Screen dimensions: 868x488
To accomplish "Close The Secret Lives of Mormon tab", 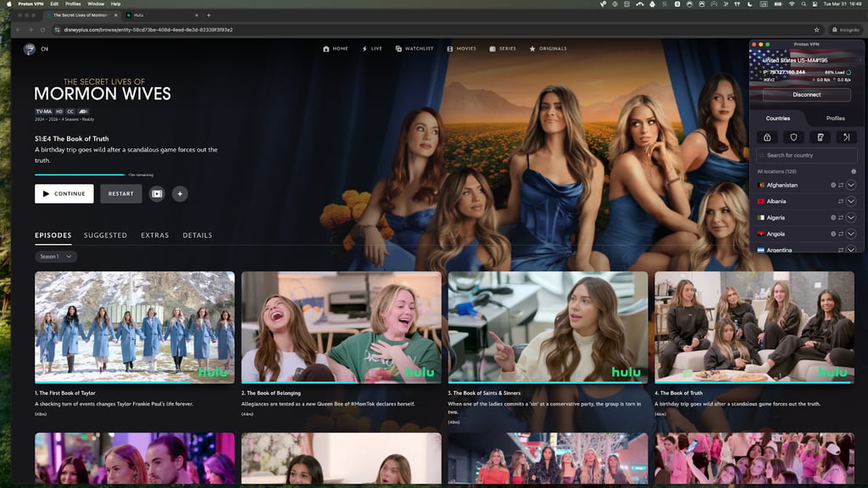I will pos(115,15).
